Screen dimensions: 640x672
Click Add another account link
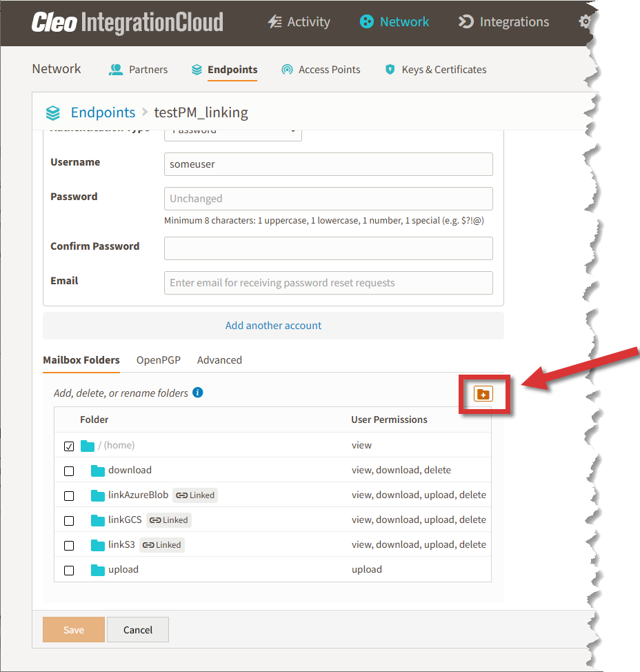pyautogui.click(x=273, y=326)
